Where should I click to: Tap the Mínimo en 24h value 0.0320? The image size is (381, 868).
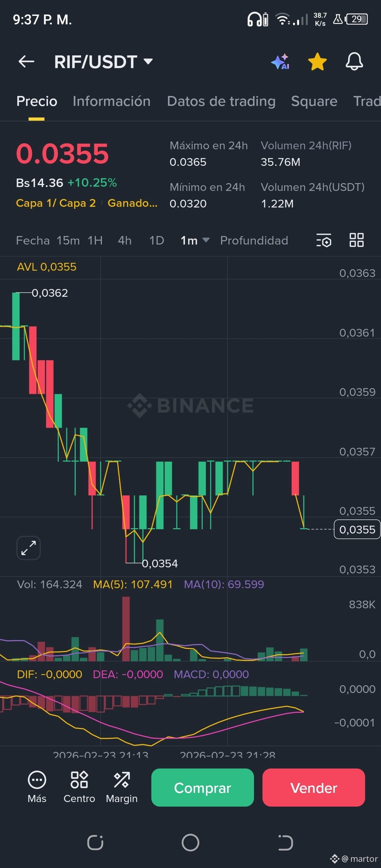pos(188,204)
